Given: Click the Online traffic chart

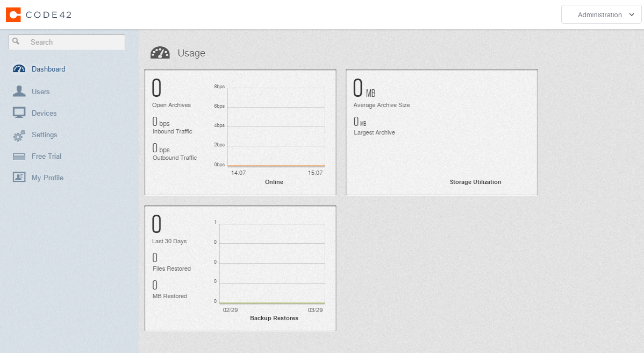Looking at the screenshot, I should 276,127.
